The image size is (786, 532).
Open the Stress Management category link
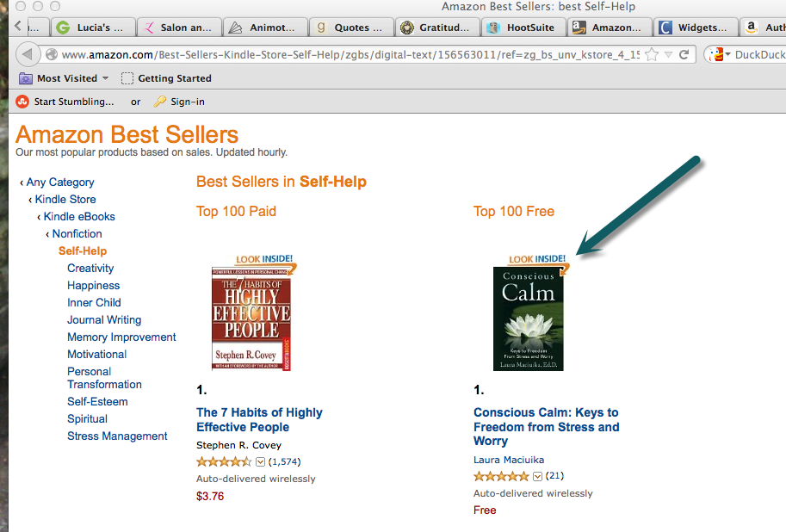click(x=117, y=436)
